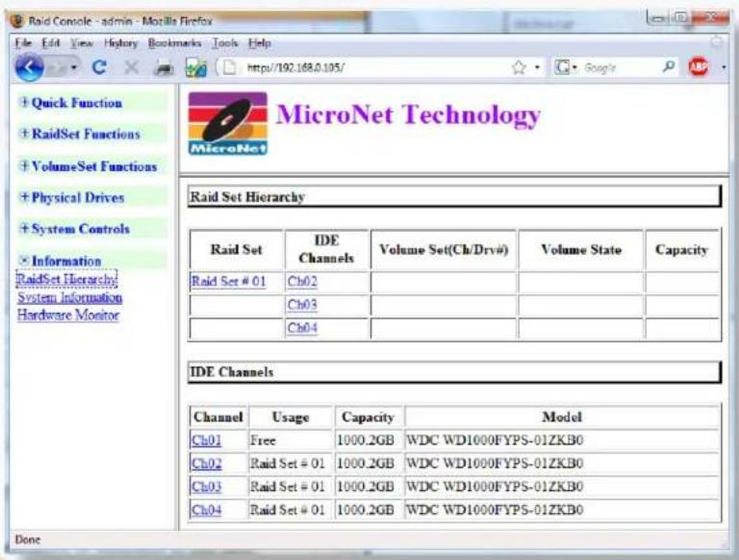
Task: Click the MicroNet logo image
Action: pos(228,123)
